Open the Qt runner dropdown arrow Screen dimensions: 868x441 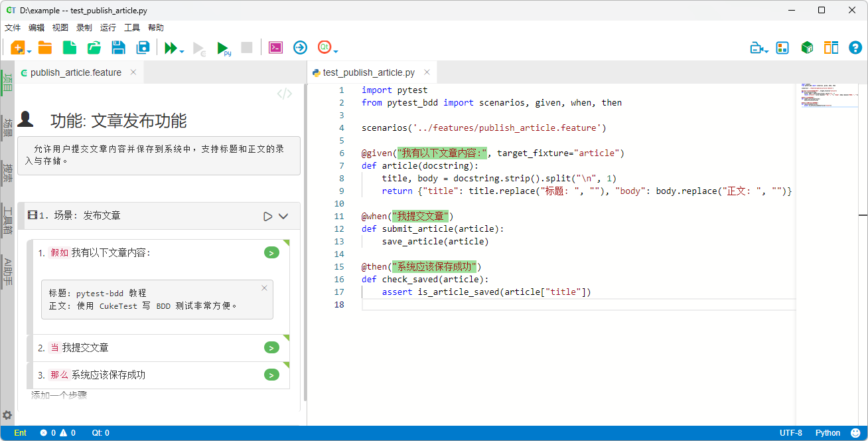click(335, 52)
